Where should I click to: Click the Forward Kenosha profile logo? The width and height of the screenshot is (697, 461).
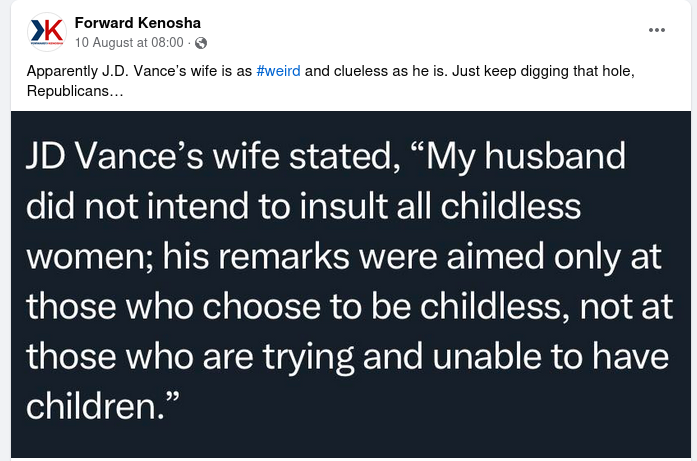(44, 33)
